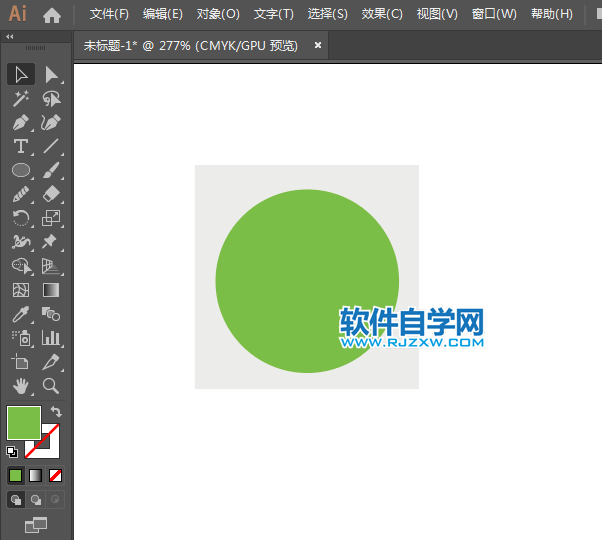Select the Rotate tool
The image size is (602, 540).
(x=21, y=218)
